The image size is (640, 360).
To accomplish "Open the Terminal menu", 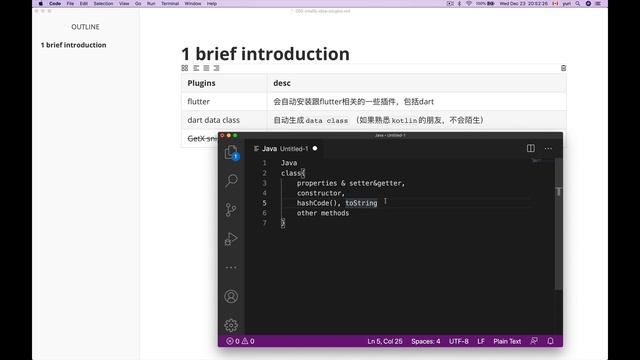I will tap(170, 3).
